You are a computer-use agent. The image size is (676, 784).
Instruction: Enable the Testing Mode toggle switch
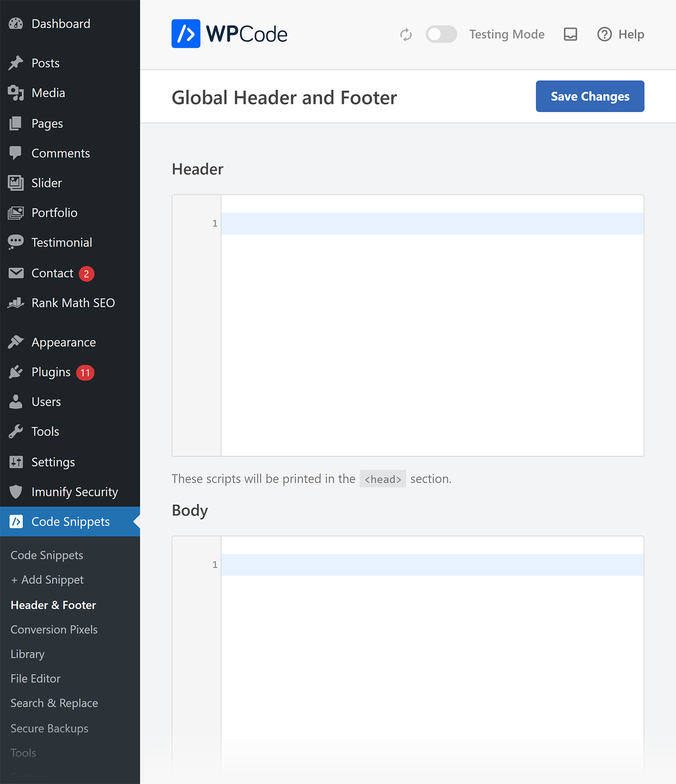tap(441, 34)
